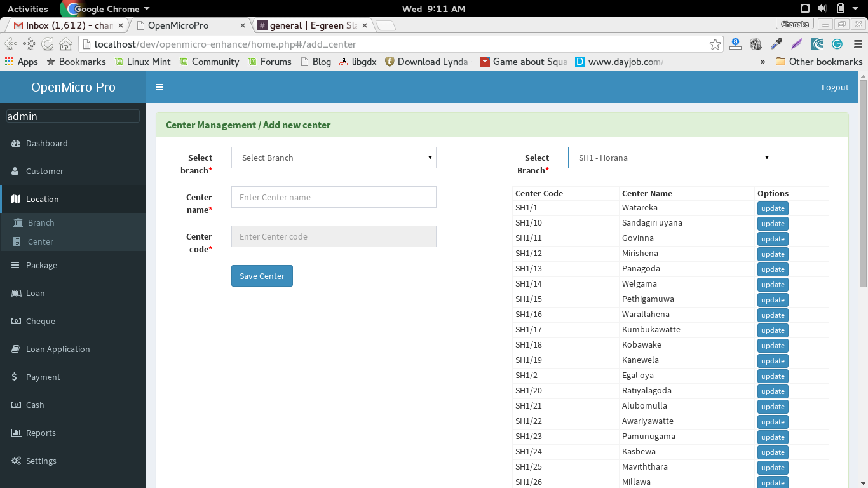Click the purple feather extension icon
This screenshot has width=868, height=488.
click(x=796, y=44)
